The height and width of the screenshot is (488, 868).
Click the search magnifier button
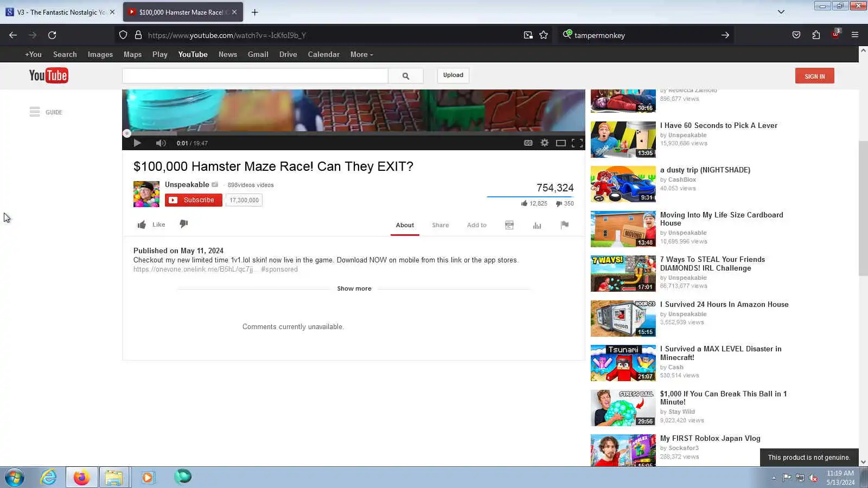(406, 76)
